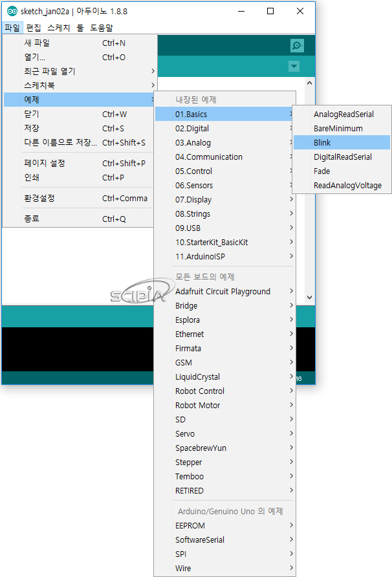
Task: Open the DigitalReadSerial example
Action: click(342, 157)
